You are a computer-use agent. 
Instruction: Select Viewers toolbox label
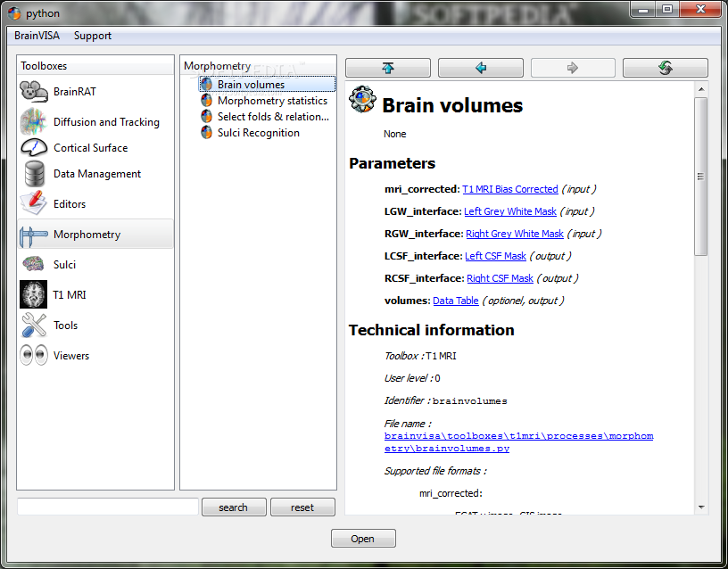71,356
